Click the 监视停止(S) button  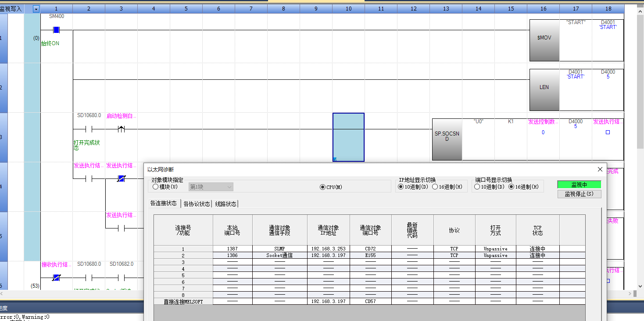click(x=579, y=194)
